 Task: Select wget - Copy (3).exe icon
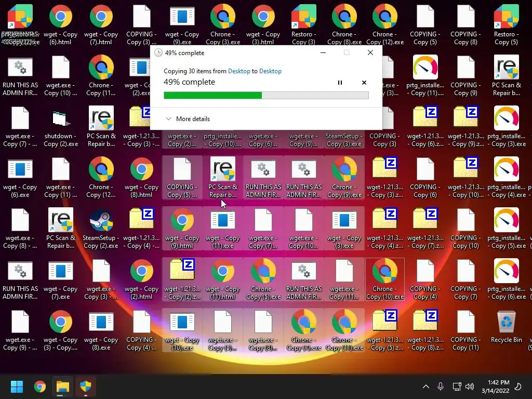tap(344, 229)
